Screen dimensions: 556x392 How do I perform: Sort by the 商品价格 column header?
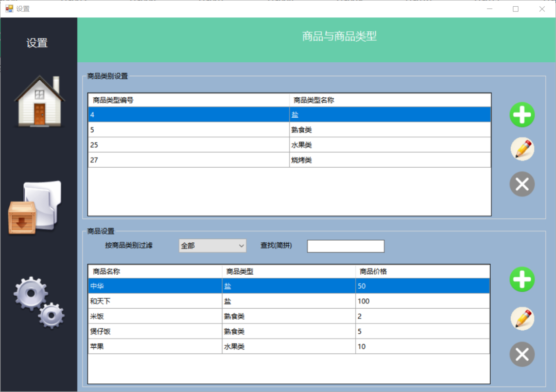pos(422,272)
